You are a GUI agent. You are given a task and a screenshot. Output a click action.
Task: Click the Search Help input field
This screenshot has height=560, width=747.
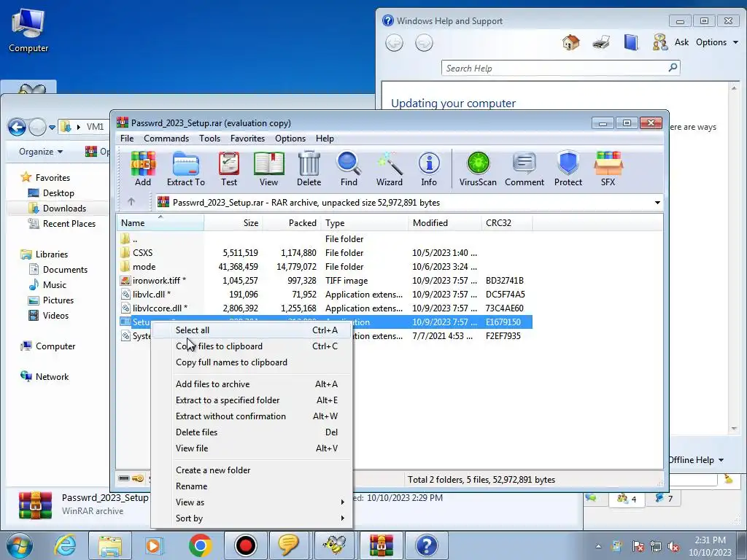[x=555, y=68]
